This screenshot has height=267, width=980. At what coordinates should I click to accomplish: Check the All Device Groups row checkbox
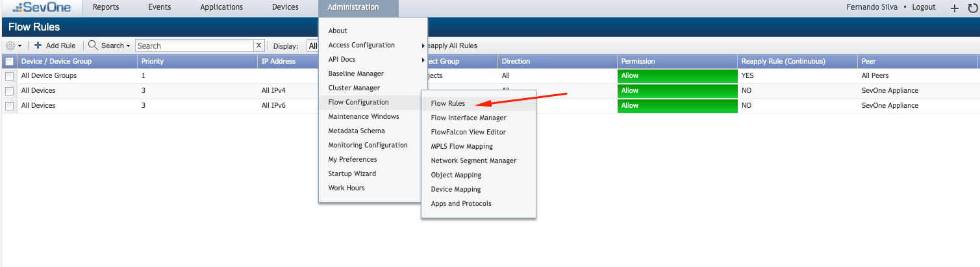tap(9, 76)
